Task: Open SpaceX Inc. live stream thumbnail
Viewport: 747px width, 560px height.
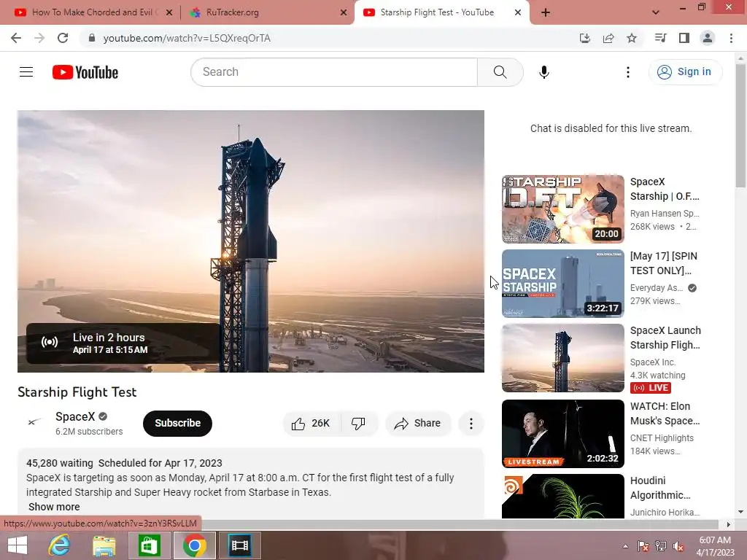Action: [562, 357]
